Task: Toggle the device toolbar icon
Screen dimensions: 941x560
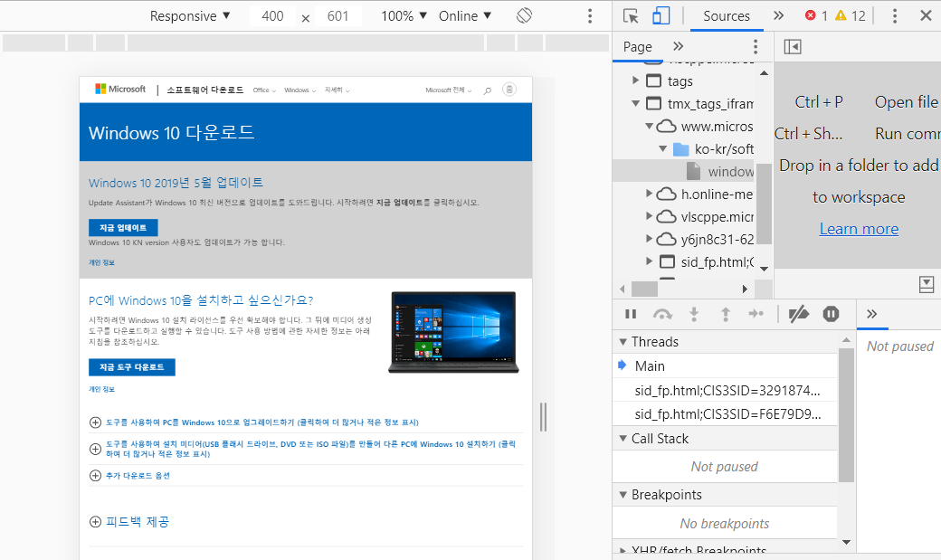Action: 661,16
